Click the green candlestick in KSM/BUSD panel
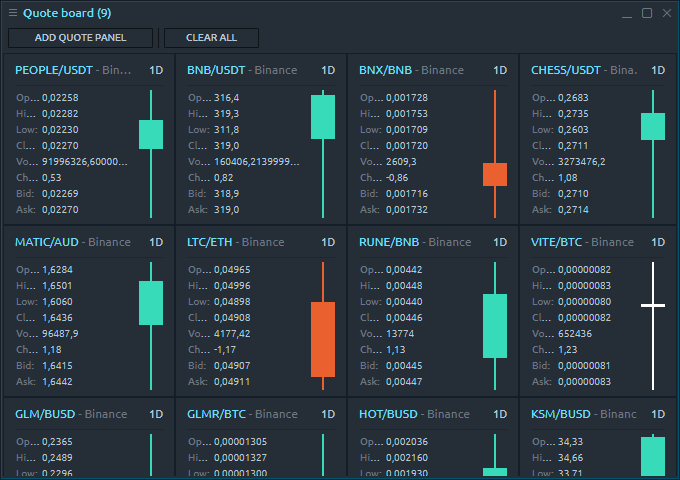The width and height of the screenshot is (680, 480). [653, 456]
